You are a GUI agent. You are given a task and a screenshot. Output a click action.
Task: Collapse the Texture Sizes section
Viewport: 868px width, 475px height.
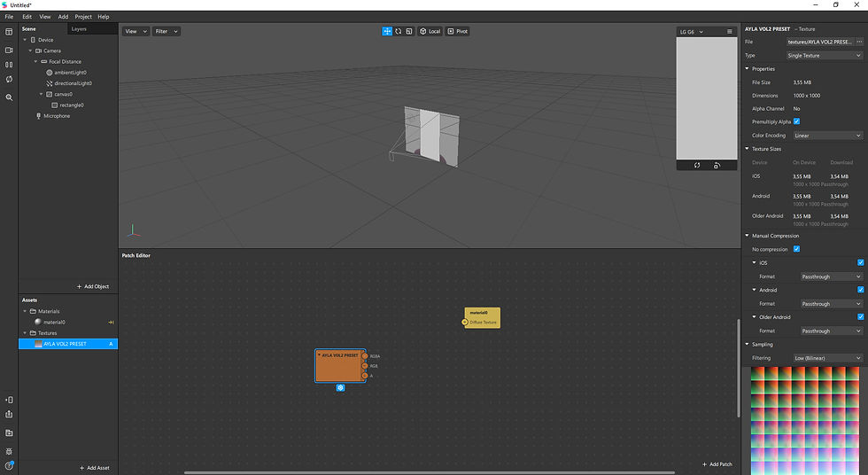[x=747, y=149]
